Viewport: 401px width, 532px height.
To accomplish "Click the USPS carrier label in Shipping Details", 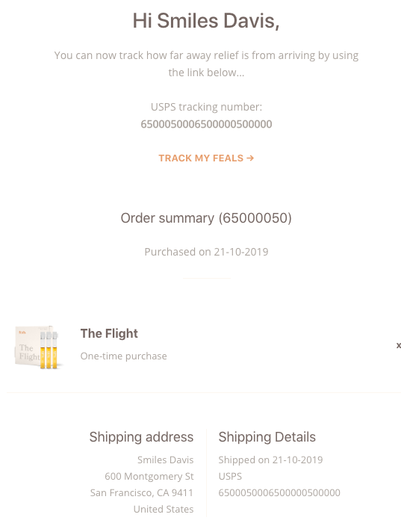I will (230, 477).
